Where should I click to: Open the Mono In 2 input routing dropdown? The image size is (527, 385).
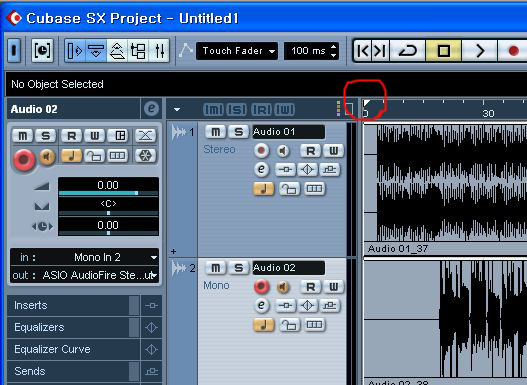click(84, 257)
